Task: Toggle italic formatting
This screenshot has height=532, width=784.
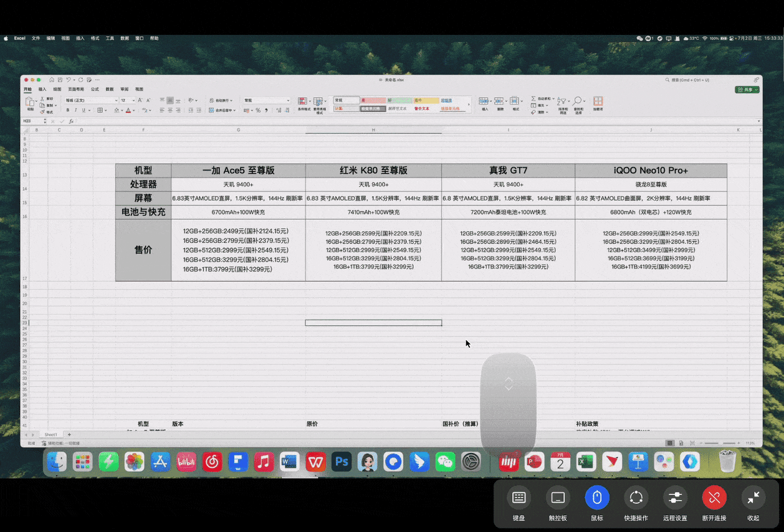Action: click(x=75, y=110)
